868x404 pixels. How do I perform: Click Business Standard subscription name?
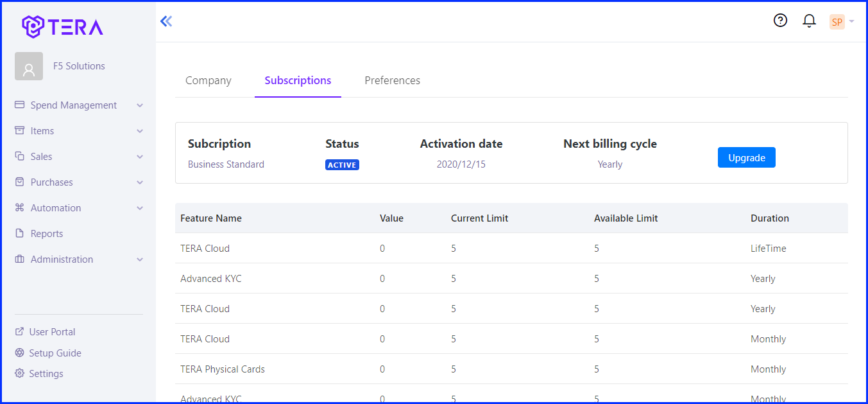click(226, 164)
